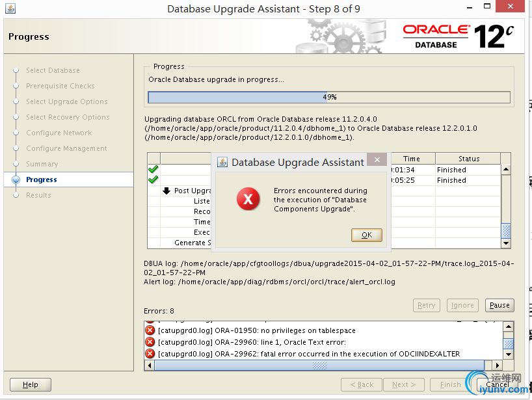Image resolution: width=532 pixels, height=400 pixels.
Task: Collapse the Post Upgrade arrow expander
Action: coord(166,191)
